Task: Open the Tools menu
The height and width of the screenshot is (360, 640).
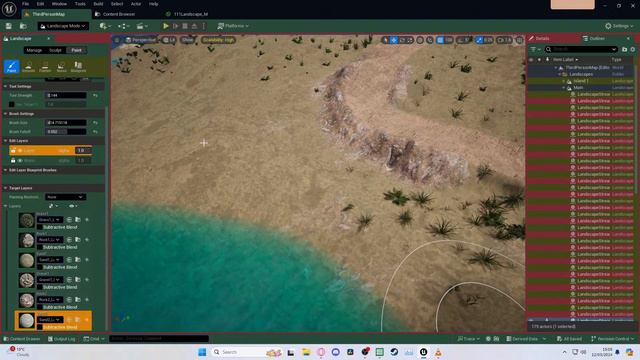Action: 80,4
